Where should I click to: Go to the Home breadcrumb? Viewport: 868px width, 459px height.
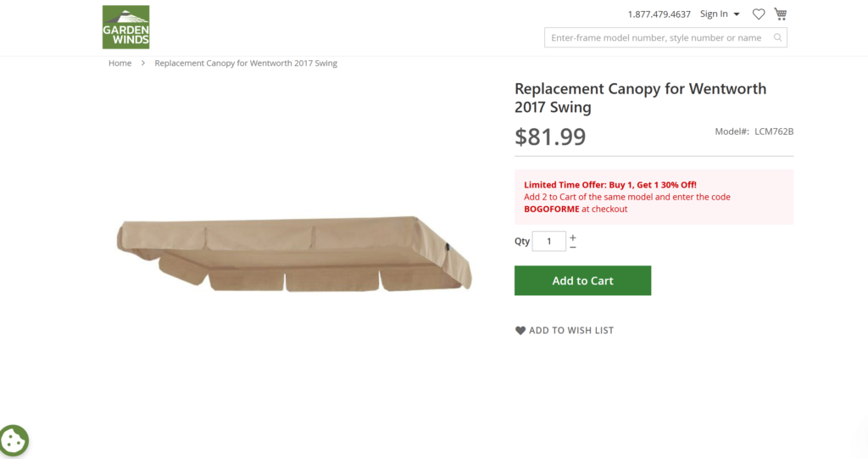pyautogui.click(x=120, y=64)
